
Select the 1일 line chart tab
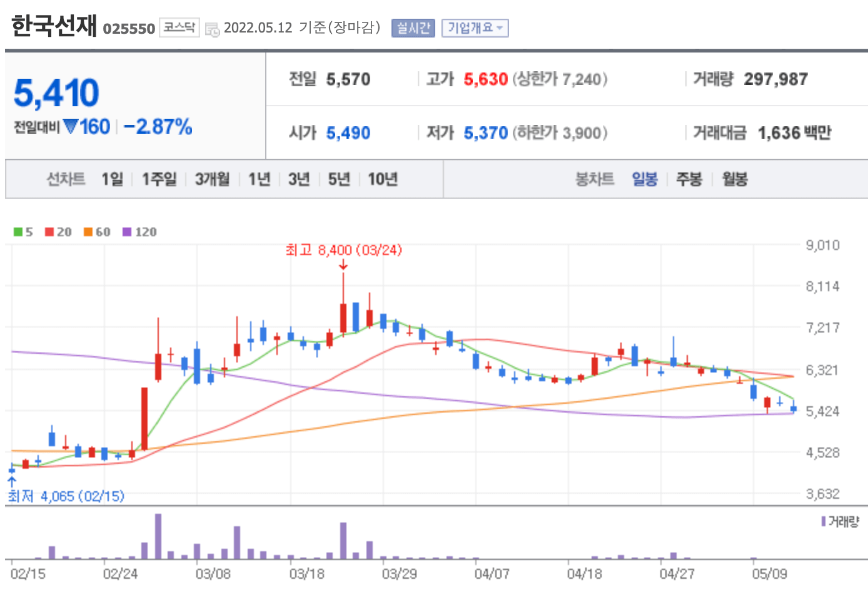(113, 179)
